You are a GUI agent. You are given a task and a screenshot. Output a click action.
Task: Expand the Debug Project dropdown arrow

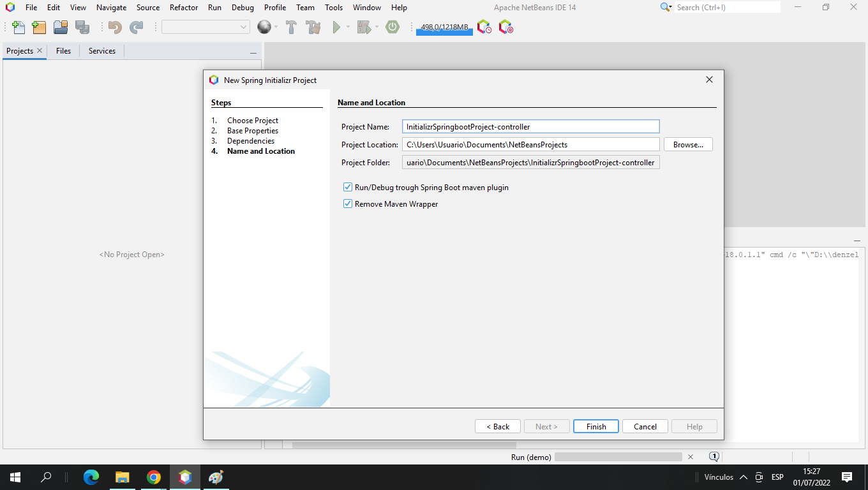coord(377,27)
